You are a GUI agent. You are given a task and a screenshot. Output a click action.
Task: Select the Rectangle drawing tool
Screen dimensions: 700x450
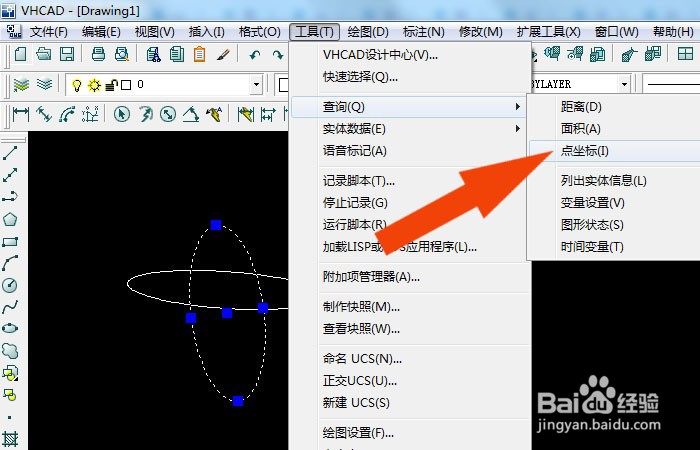pos(10,242)
